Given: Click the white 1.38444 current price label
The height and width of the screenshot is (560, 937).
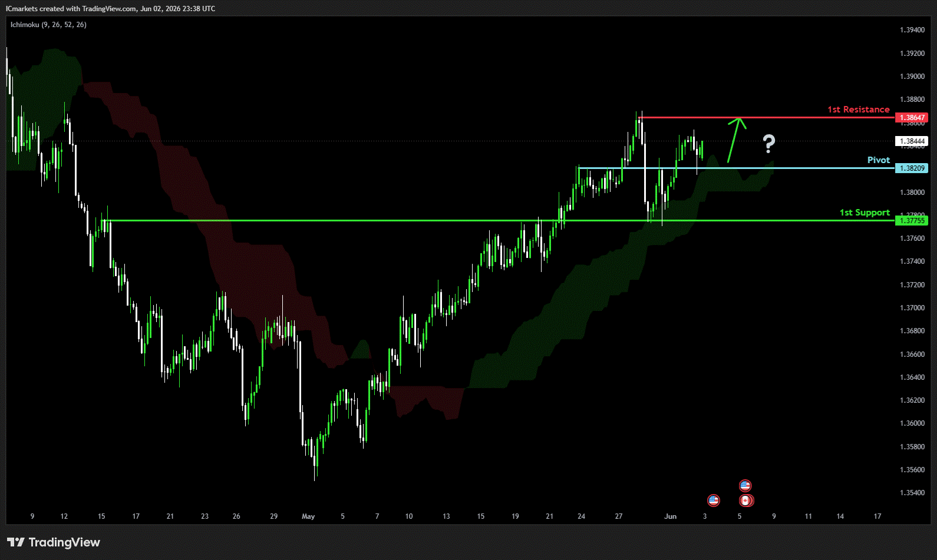Looking at the screenshot, I should 912,141.
